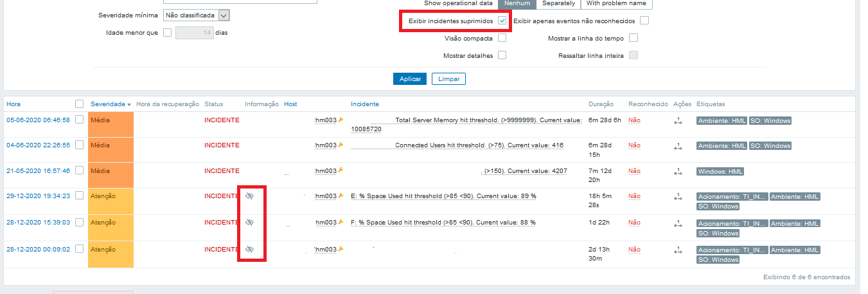Click Atenção severity cell in 29-12-2020 row

click(x=111, y=201)
